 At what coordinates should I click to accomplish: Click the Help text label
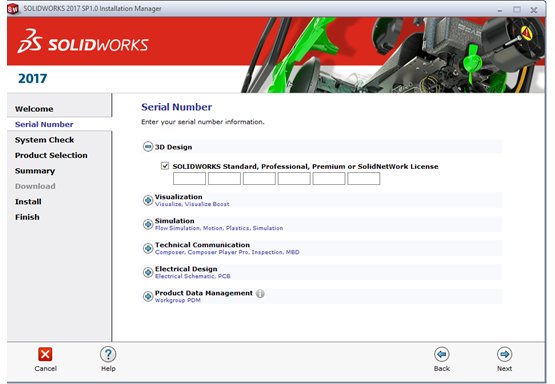[108, 368]
